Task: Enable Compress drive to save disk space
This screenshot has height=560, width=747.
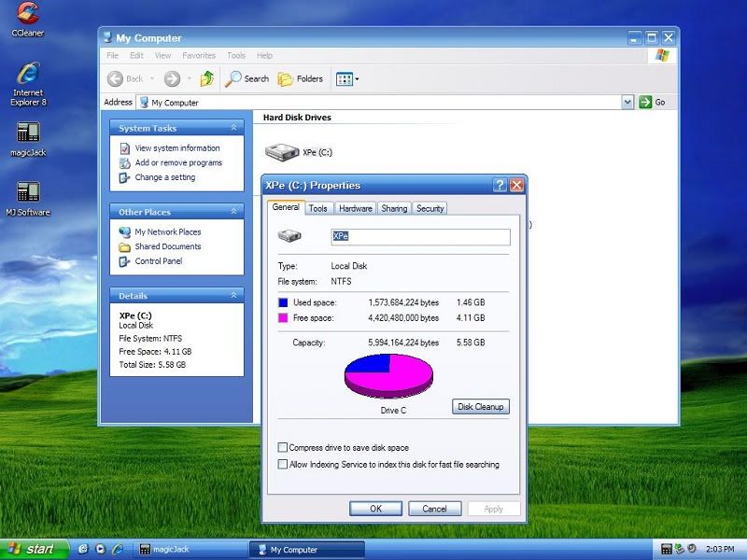Action: (283, 448)
